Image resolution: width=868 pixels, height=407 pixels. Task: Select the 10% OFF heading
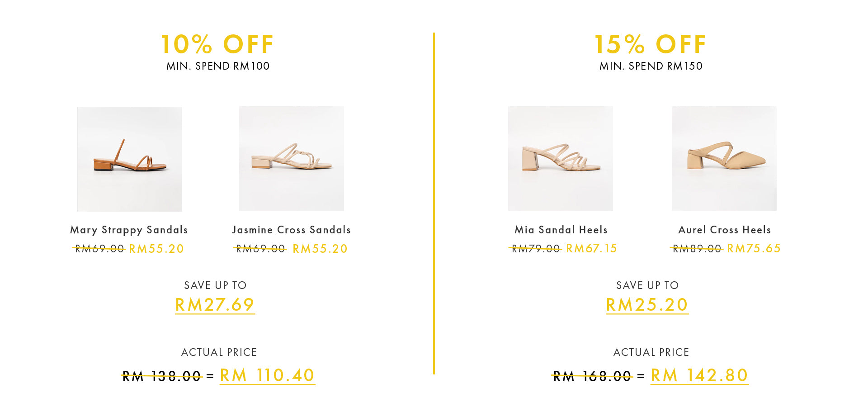coord(217,44)
